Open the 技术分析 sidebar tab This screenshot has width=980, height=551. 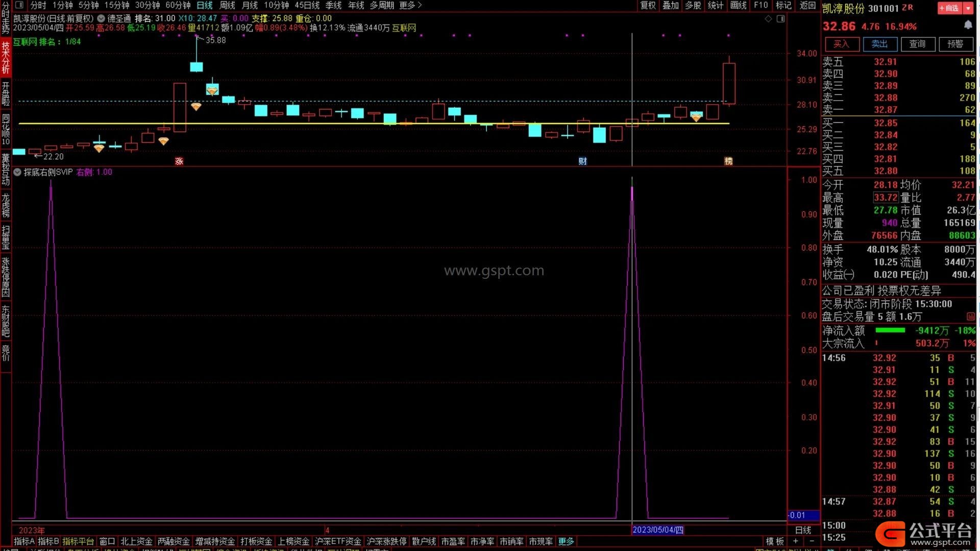pyautogui.click(x=6, y=58)
